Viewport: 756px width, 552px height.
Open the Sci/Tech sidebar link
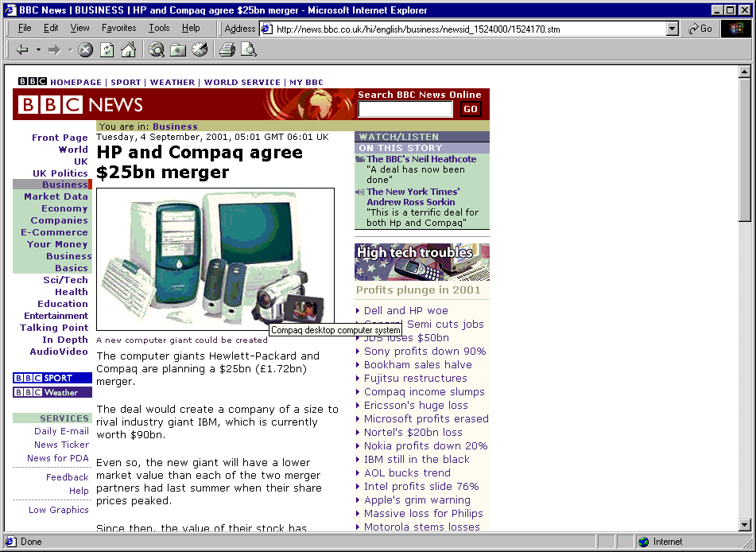coord(65,280)
